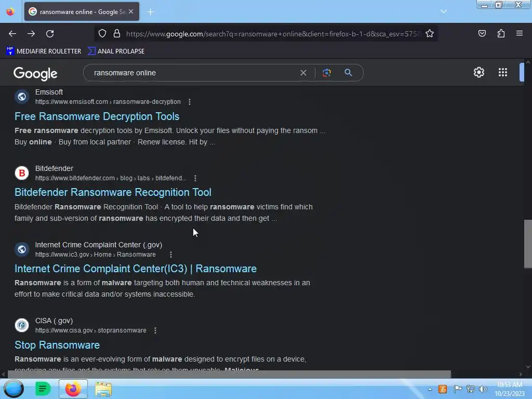The image size is (532, 399).
Task: Click the horizontal scrollbar thumb
Action: coord(229,374)
